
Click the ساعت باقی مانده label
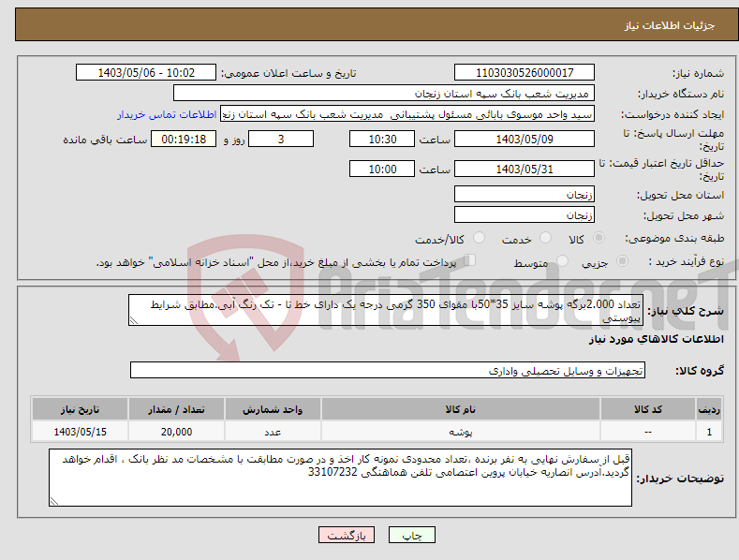[105, 140]
